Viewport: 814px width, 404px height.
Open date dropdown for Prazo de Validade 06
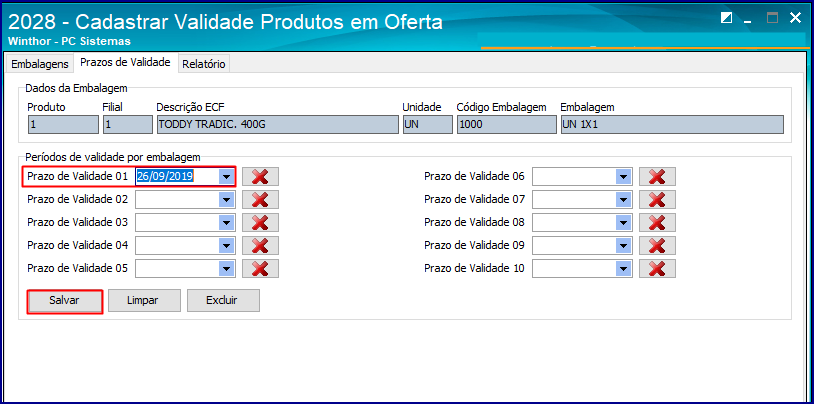[623, 177]
